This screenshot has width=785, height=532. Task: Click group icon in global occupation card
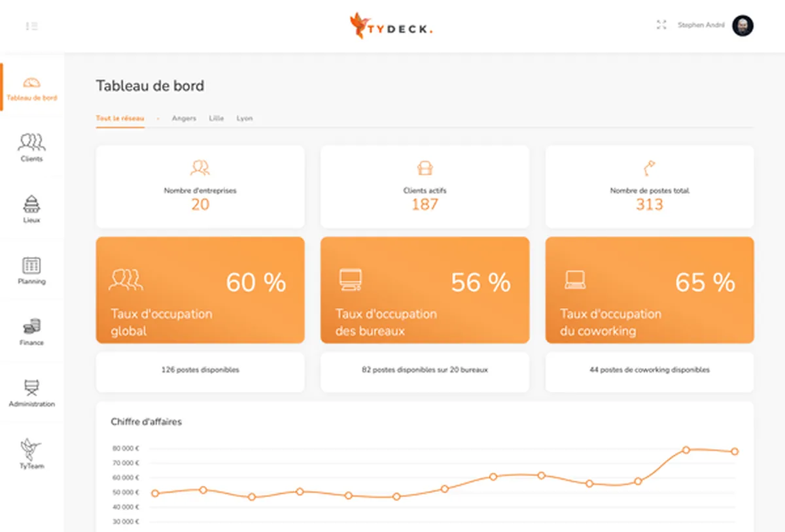126,279
